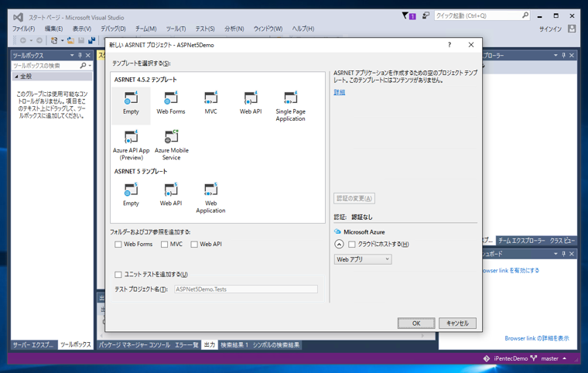
Task: Select the Web Forms template icon
Action: [x=171, y=98]
